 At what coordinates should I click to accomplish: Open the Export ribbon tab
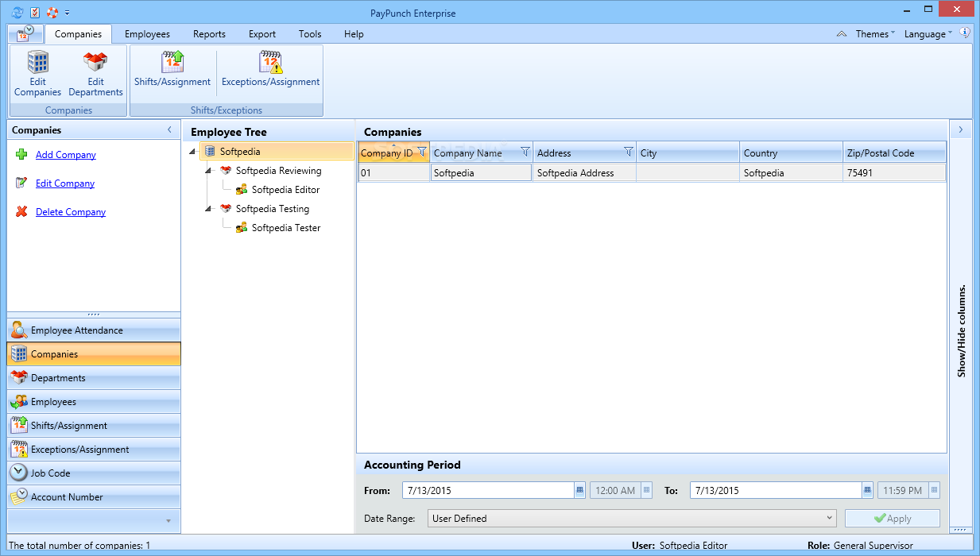point(261,34)
